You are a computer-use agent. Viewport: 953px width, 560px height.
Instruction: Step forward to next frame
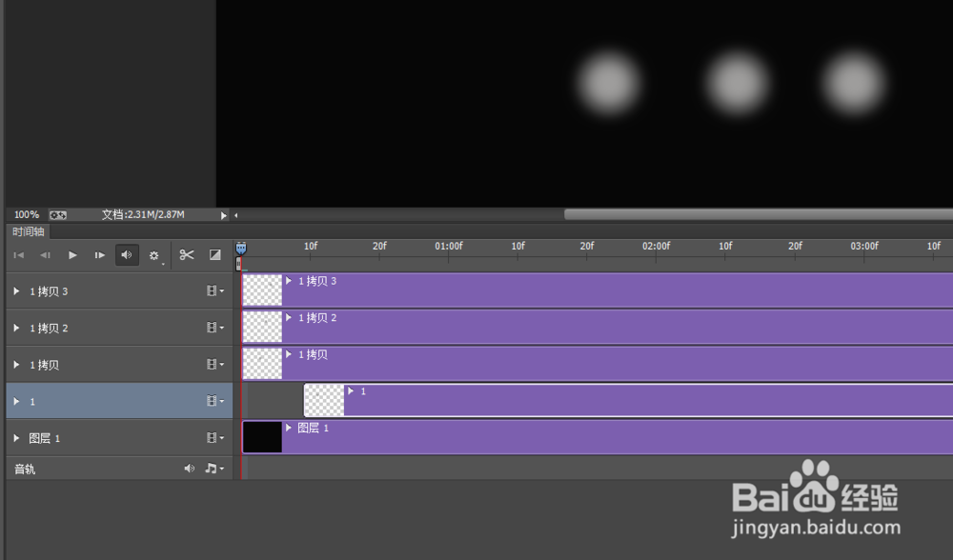point(100,255)
